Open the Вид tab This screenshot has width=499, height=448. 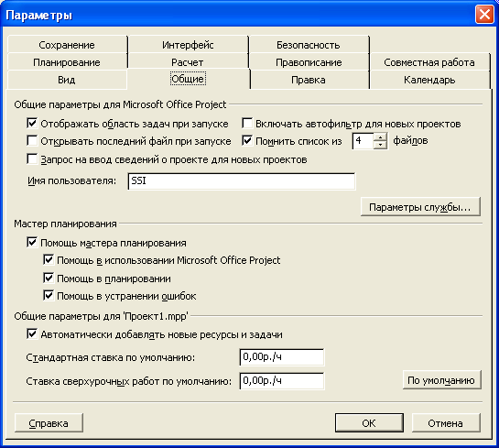click(67, 80)
